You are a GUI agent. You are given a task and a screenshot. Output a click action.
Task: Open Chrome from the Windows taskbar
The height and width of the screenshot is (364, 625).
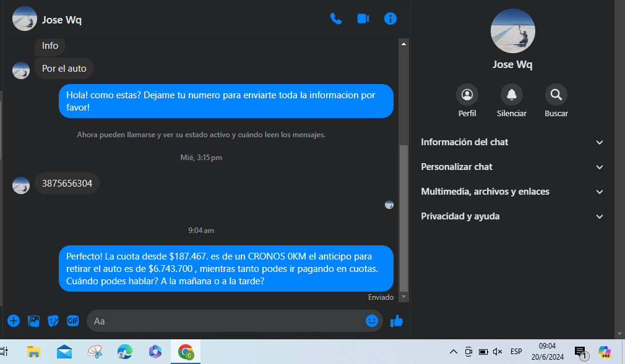point(186,352)
